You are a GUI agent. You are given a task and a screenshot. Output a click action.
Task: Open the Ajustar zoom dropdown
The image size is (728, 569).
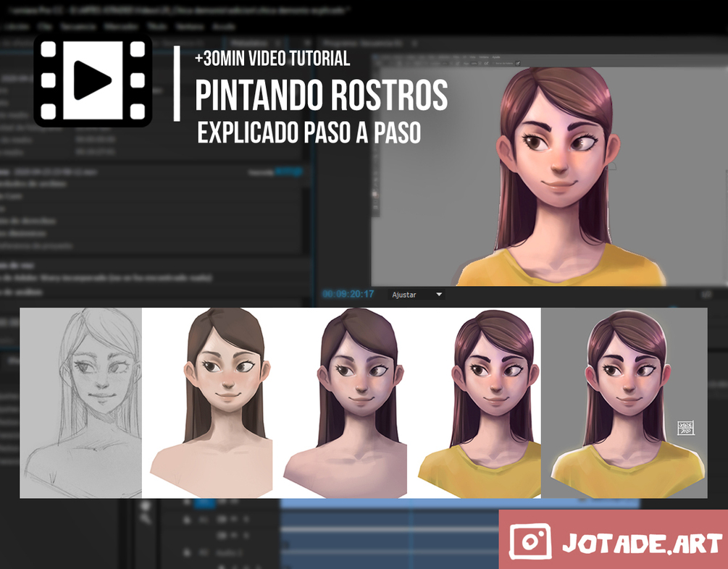[x=417, y=294]
